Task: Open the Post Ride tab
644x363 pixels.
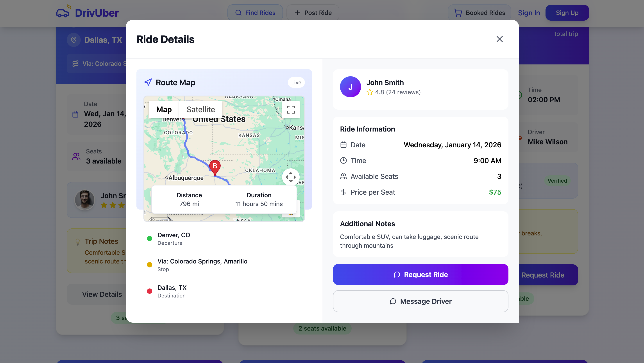Action: pyautogui.click(x=313, y=13)
